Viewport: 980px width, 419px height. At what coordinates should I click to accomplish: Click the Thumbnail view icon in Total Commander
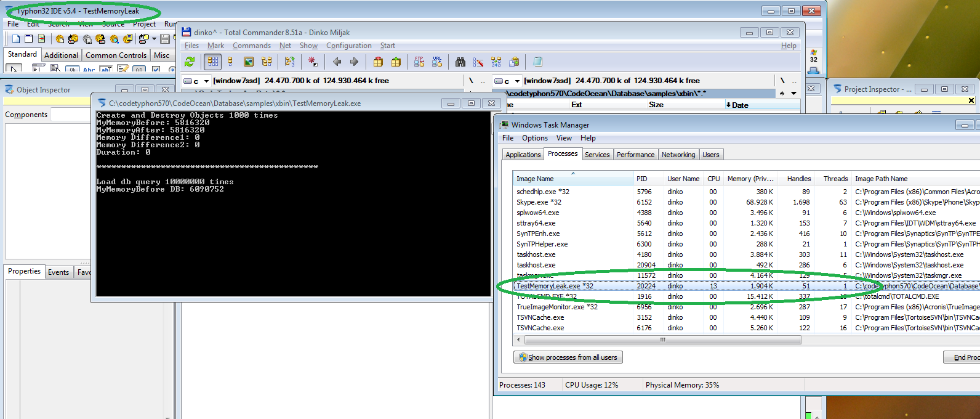(x=249, y=62)
